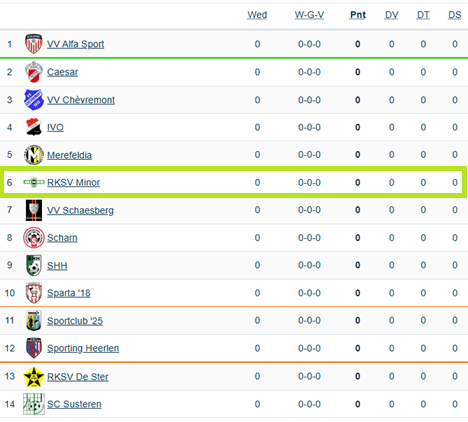Click the IVO club emblem
This screenshot has height=422, width=468.
click(x=34, y=127)
